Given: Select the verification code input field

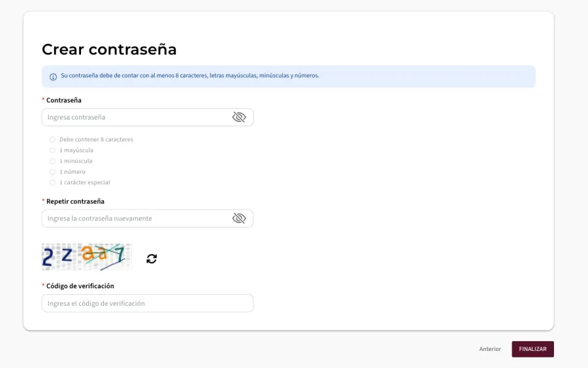Looking at the screenshot, I should 147,303.
